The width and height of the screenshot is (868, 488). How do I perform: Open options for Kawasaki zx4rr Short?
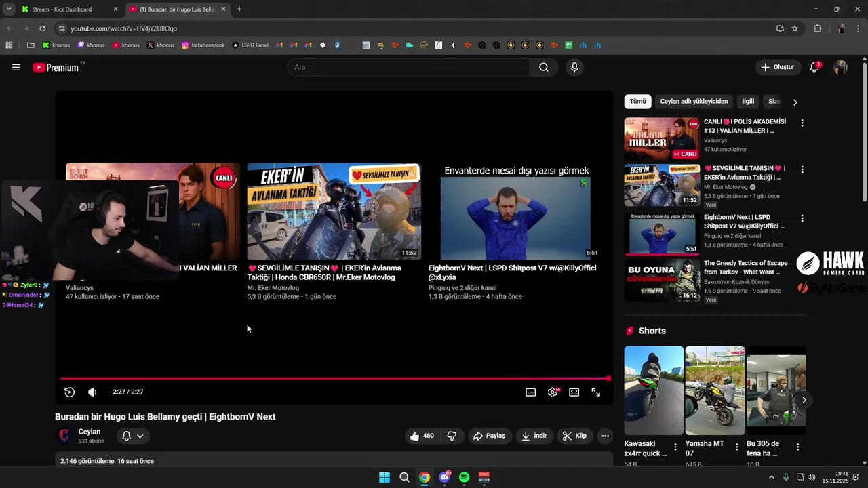click(675, 447)
